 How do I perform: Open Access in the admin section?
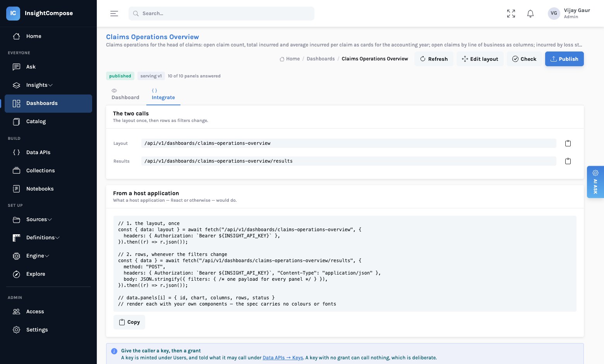coord(48,311)
